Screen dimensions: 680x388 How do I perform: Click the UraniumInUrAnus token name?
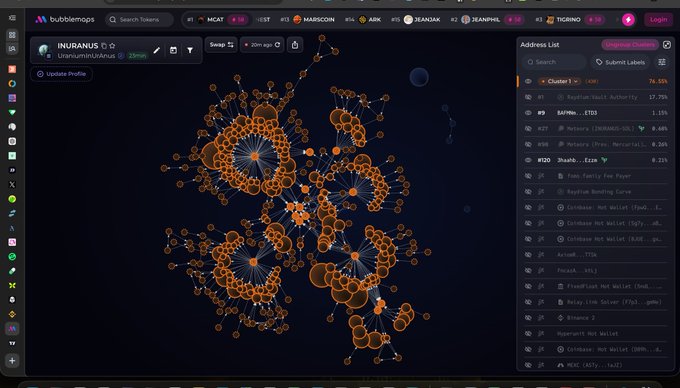(86, 56)
